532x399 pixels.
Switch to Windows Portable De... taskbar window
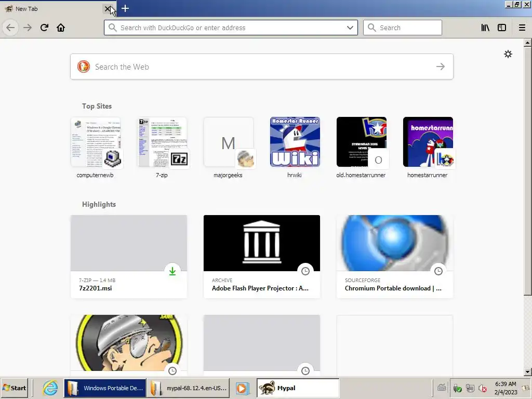[105, 388]
